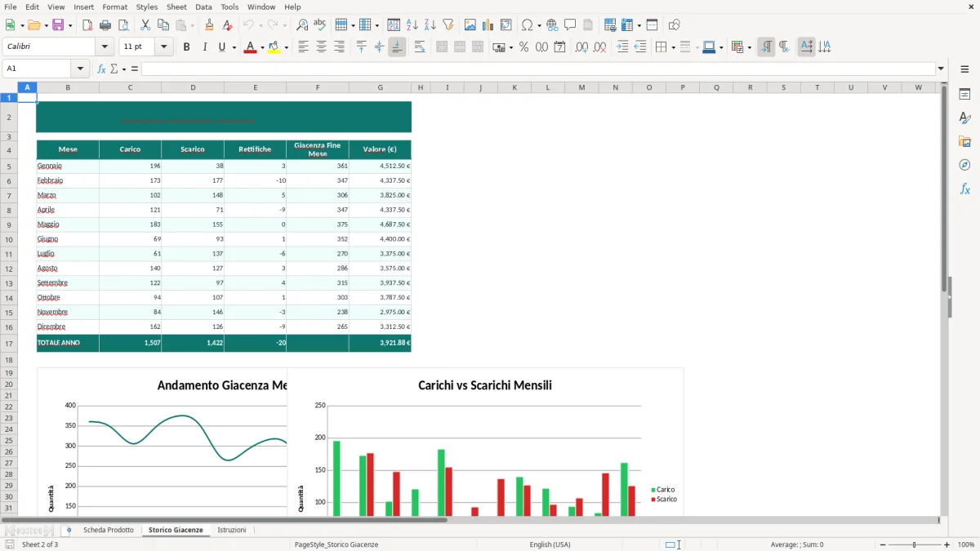Open the Format menu
The height and width of the screenshot is (551, 980).
tap(114, 7)
